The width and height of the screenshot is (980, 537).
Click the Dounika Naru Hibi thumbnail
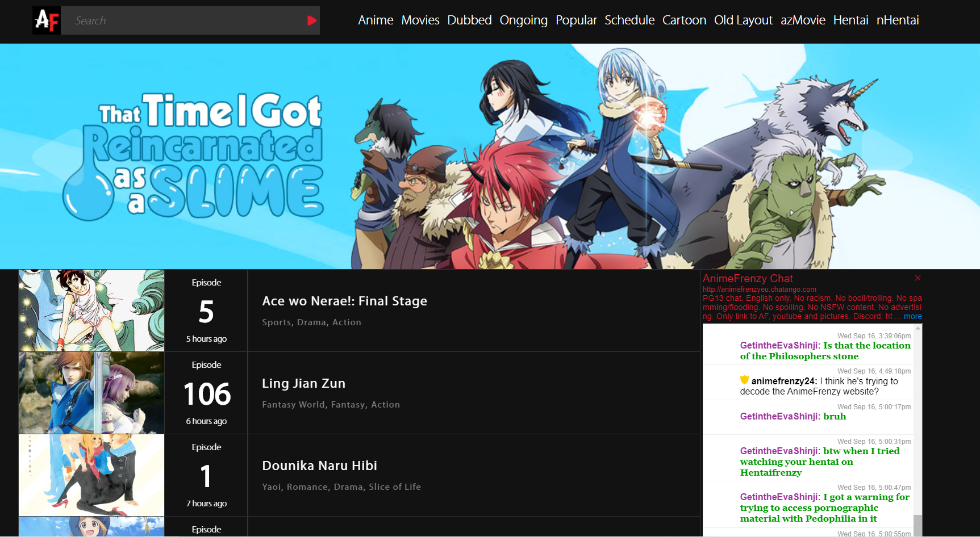[91, 475]
